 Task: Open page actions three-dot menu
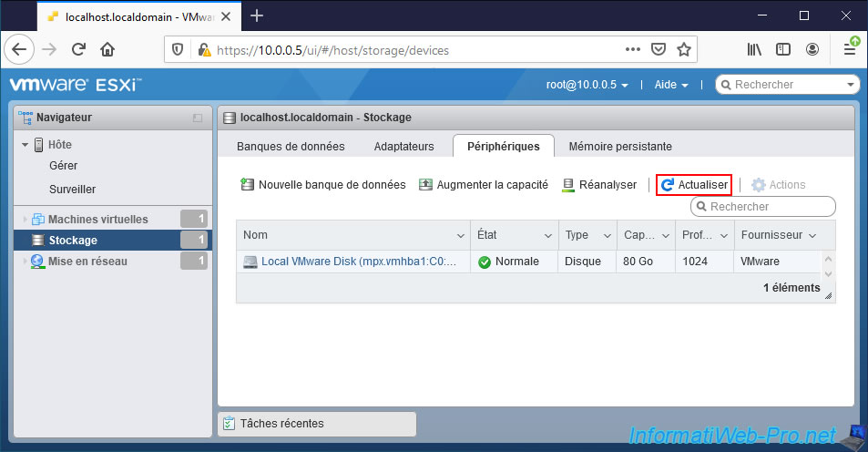(633, 50)
